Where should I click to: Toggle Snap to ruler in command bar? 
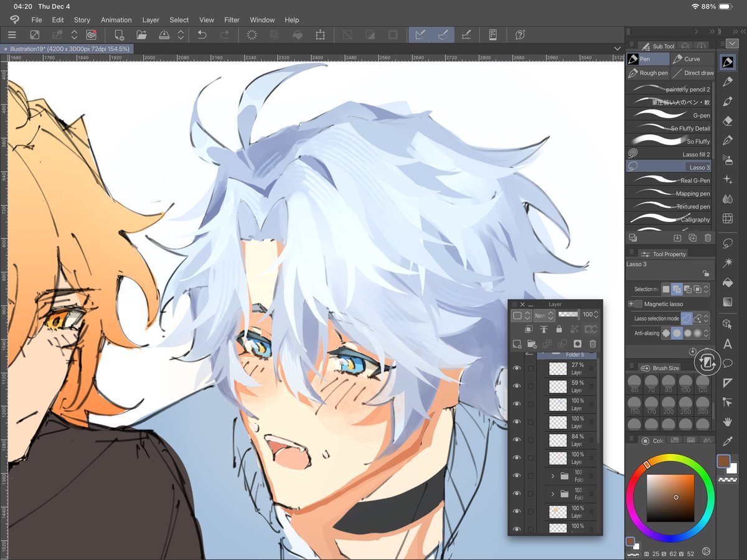pos(421,35)
